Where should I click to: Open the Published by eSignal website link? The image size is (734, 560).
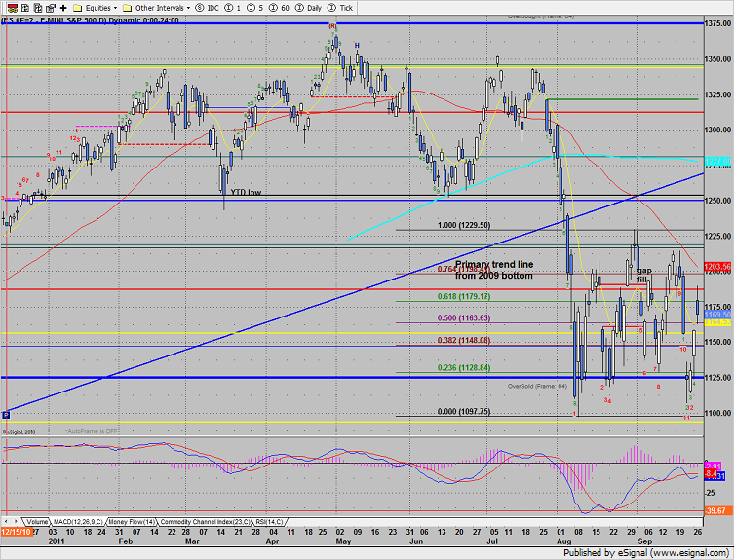[x=645, y=553]
